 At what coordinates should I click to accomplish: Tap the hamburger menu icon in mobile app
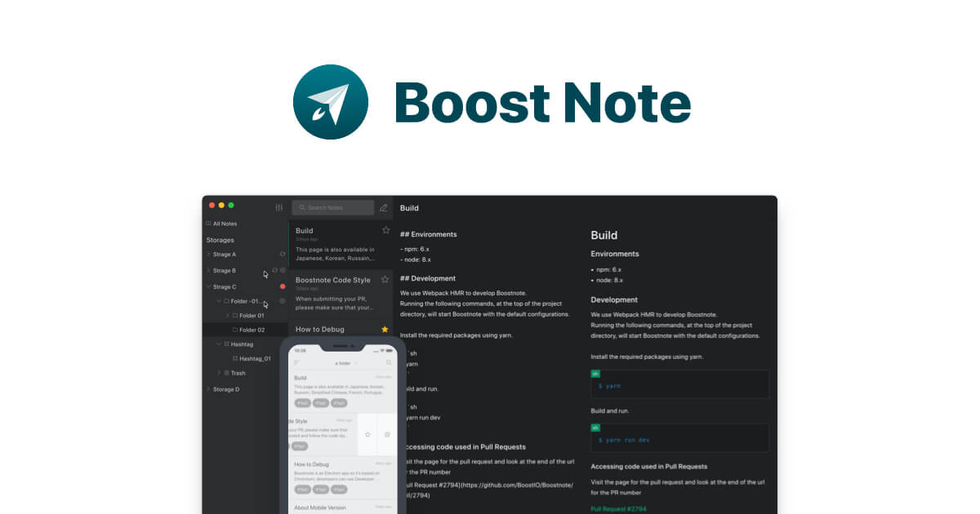pos(296,362)
